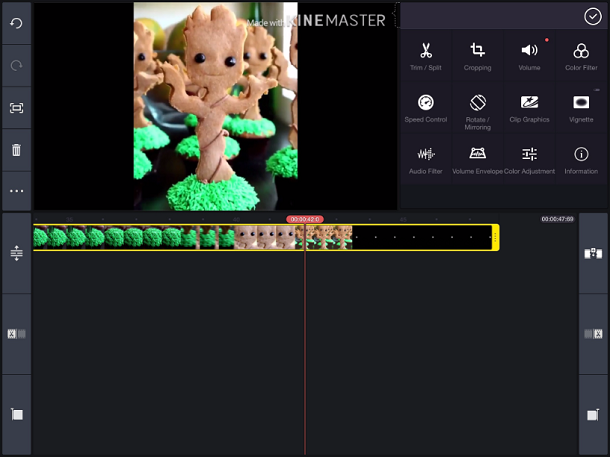This screenshot has height=457, width=610.
Task: Tap the Groot cookie video preview
Action: pos(216,106)
